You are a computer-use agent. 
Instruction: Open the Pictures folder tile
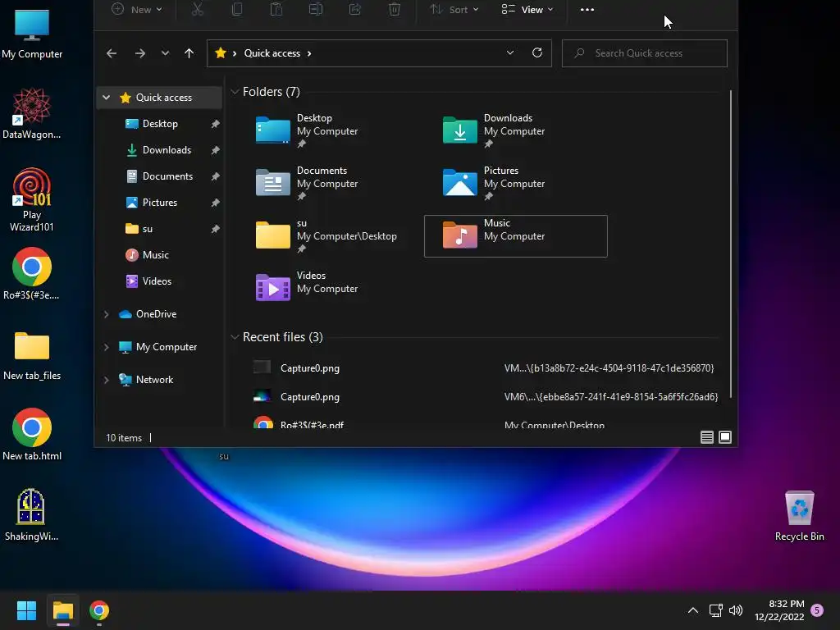coord(515,183)
